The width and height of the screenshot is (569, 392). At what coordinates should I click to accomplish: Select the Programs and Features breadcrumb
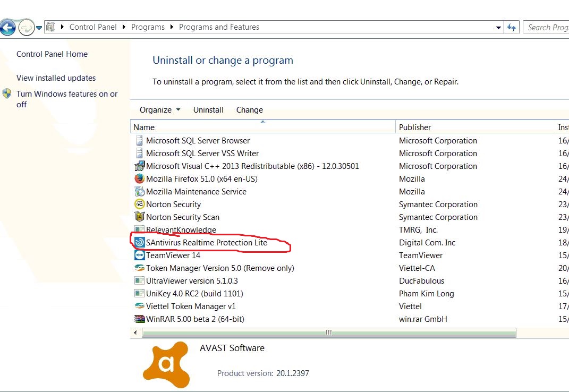pyautogui.click(x=219, y=27)
